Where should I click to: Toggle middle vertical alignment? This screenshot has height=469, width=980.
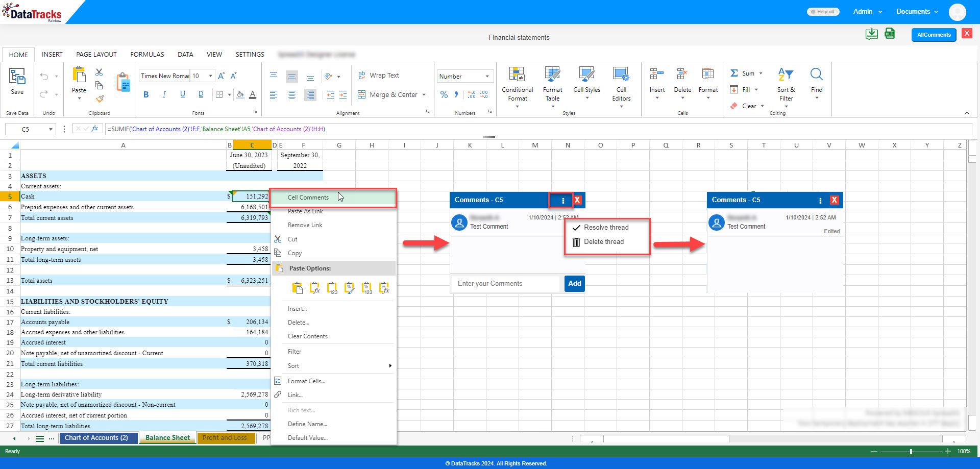(292, 77)
